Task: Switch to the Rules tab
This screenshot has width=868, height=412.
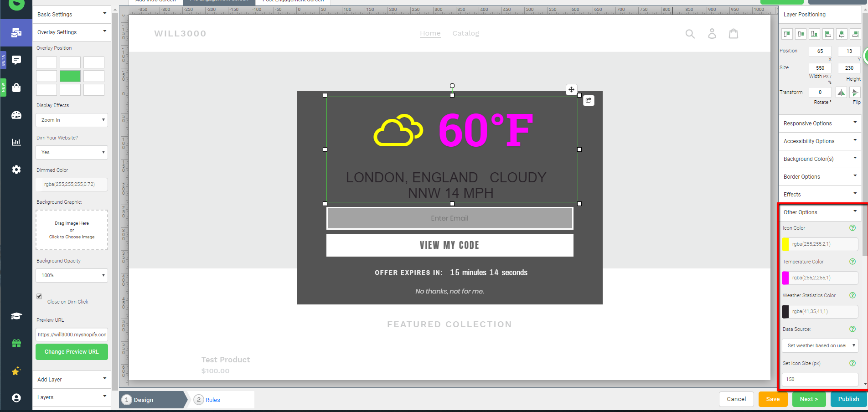Action: pyautogui.click(x=212, y=400)
